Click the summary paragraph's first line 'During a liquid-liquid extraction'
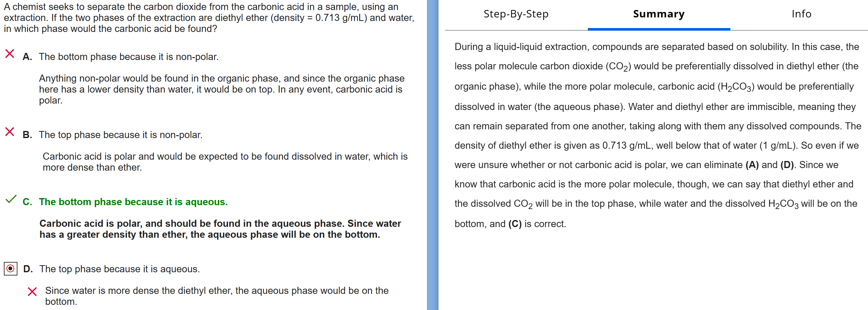The height and width of the screenshot is (310, 868). [x=656, y=47]
